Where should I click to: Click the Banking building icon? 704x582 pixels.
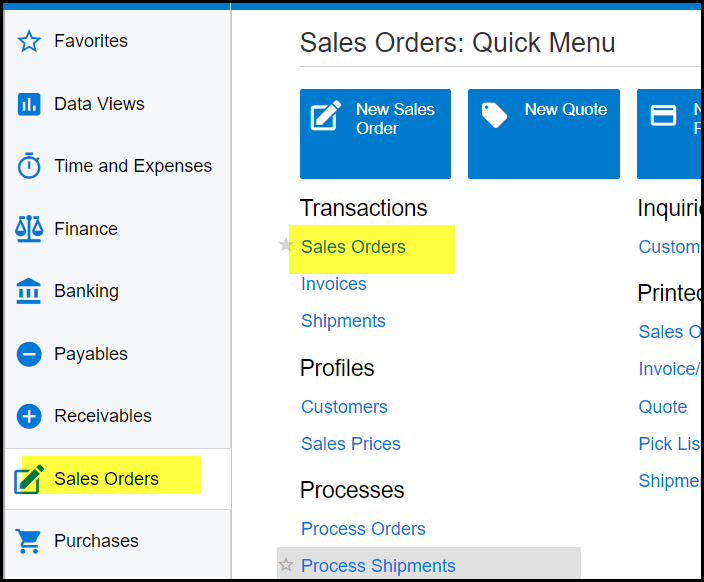coord(30,292)
